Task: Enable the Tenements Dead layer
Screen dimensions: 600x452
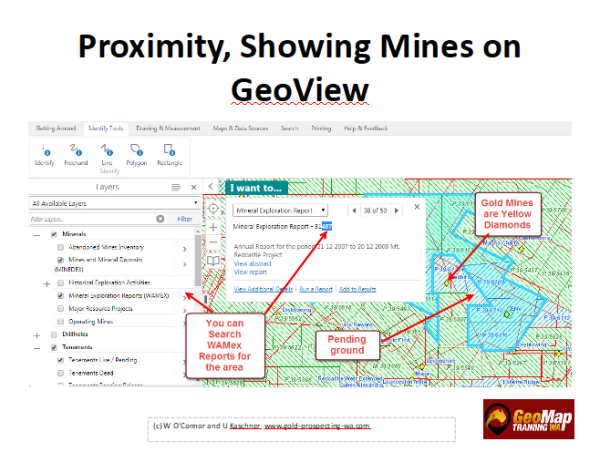Action: 60,373
